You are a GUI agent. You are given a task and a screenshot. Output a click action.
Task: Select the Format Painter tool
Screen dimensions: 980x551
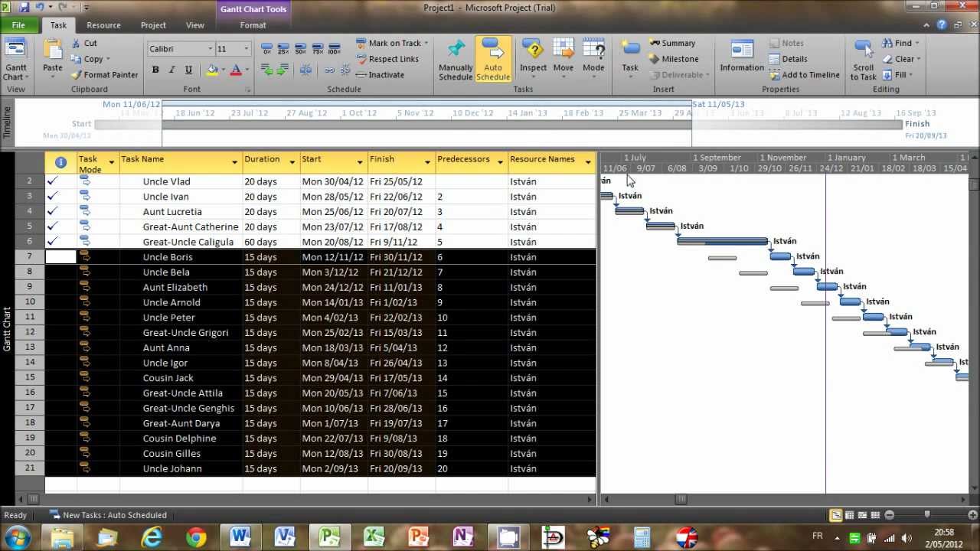[x=105, y=75]
